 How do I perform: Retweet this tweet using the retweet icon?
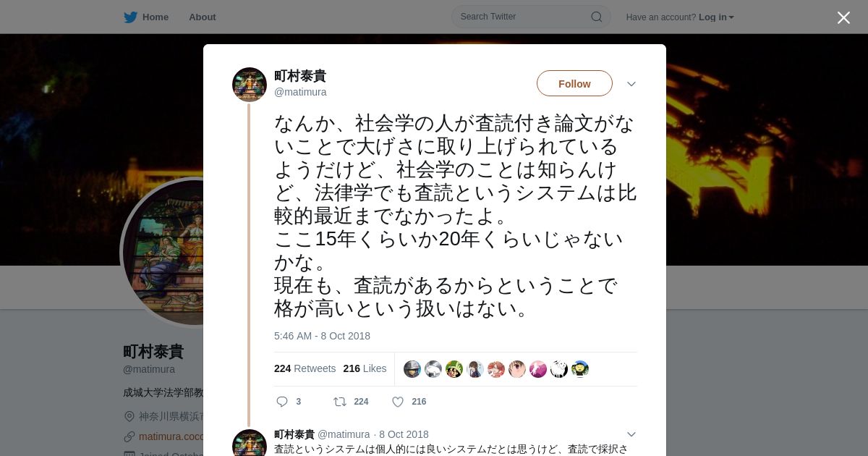pyautogui.click(x=339, y=402)
